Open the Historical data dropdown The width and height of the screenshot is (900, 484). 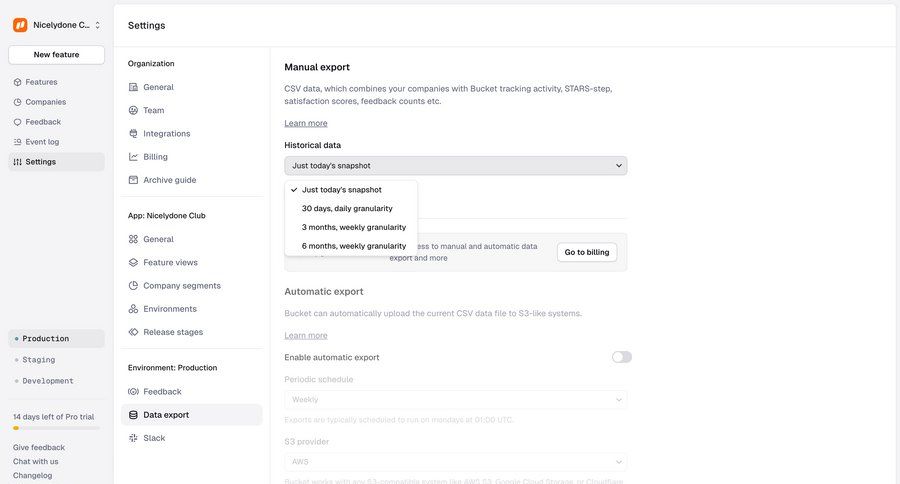[455, 166]
